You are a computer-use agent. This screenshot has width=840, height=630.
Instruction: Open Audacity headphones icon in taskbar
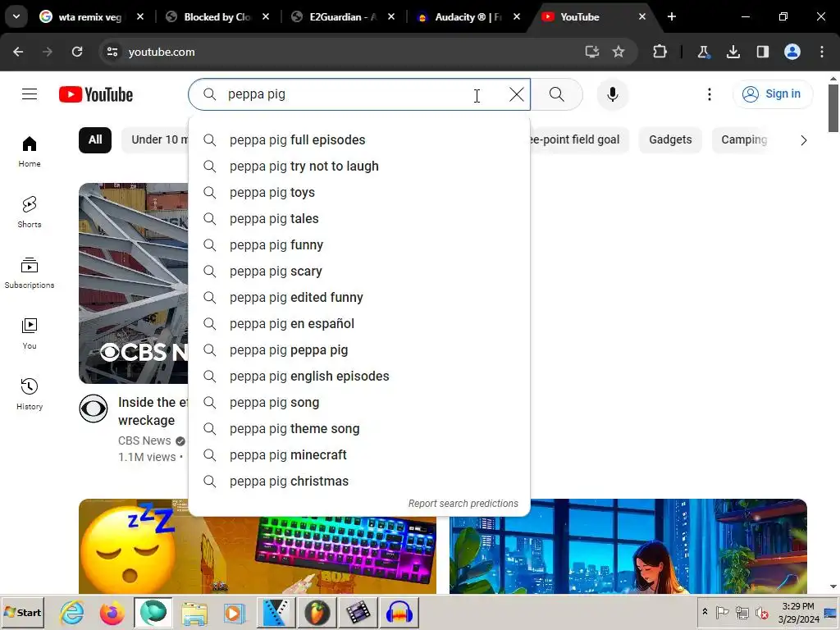pyautogui.click(x=399, y=613)
